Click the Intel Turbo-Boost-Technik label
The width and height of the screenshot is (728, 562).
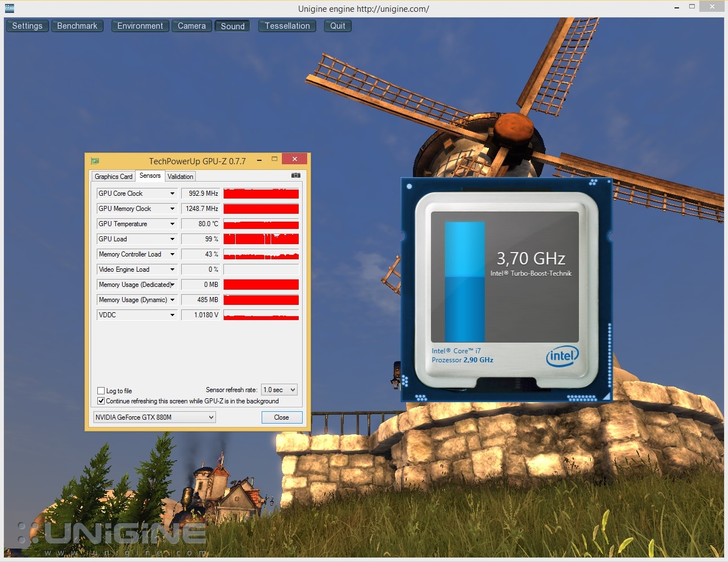click(x=531, y=273)
